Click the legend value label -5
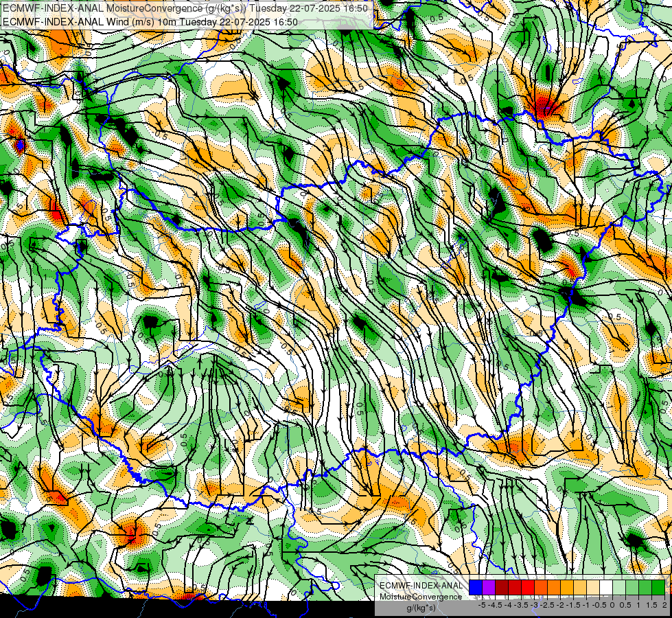The image size is (672, 618). (482, 605)
